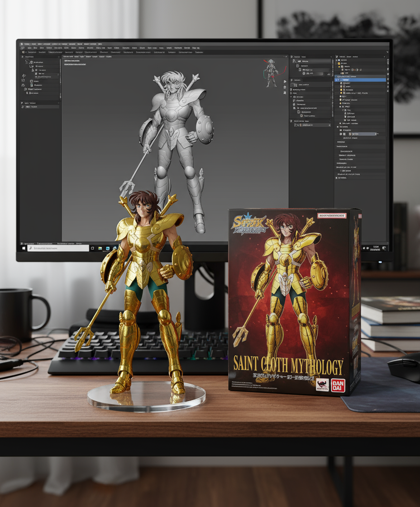Click the application icon in the window title bar
420x507 pixels.
coord(22,44)
